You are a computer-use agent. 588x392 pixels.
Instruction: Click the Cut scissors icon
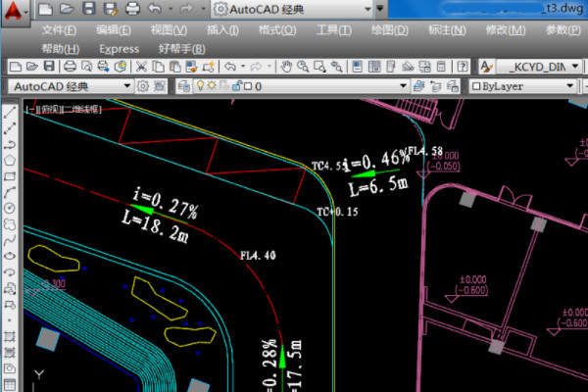point(143,67)
